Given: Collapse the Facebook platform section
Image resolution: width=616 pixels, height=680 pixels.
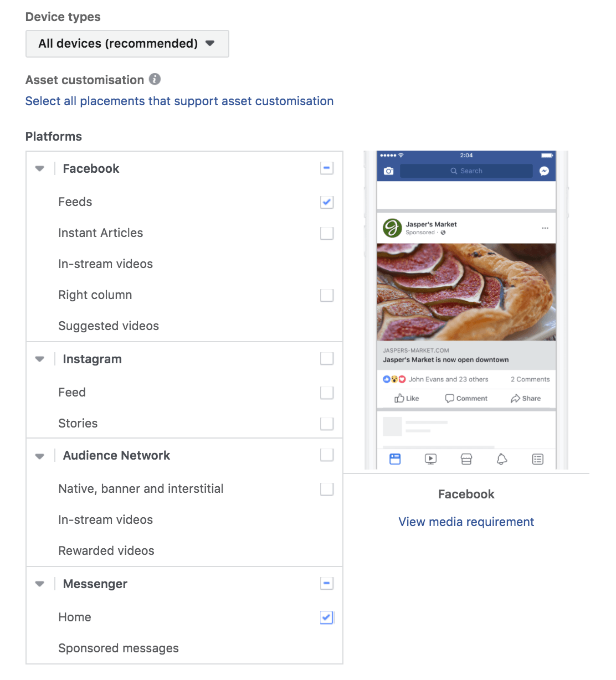Looking at the screenshot, I should point(40,169).
